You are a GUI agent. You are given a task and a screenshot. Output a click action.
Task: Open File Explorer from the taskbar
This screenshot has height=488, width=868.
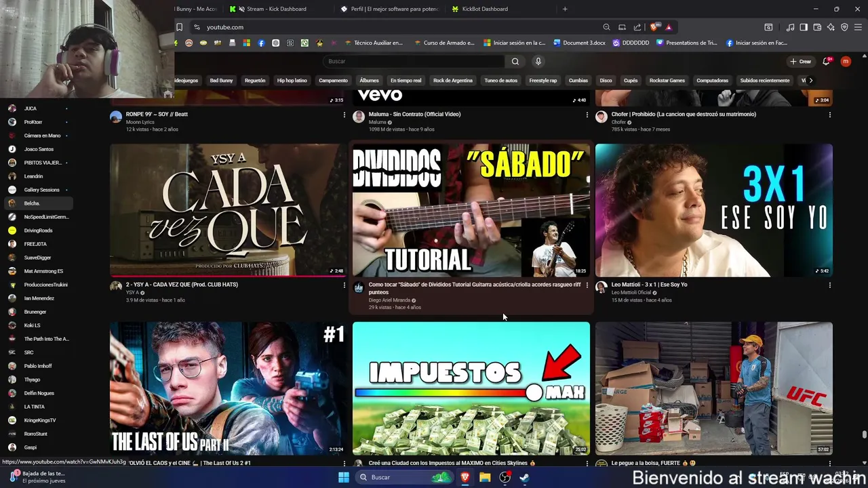pyautogui.click(x=485, y=477)
